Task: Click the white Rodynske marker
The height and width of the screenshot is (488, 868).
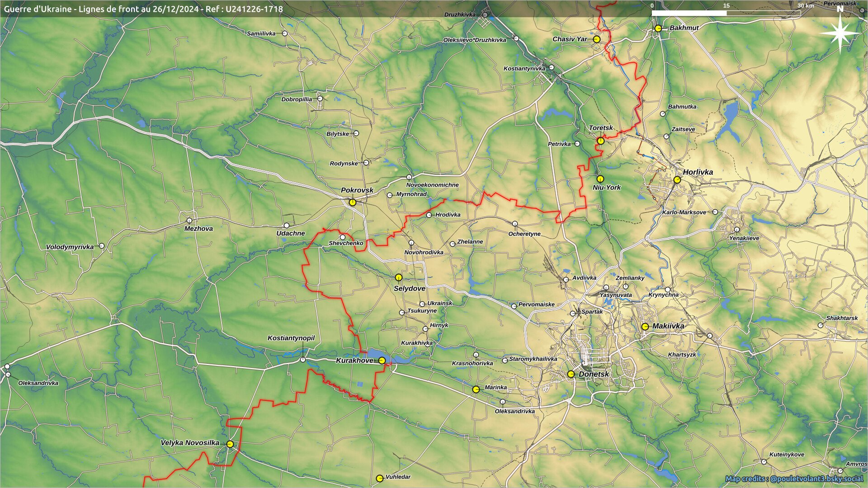Action: pyautogui.click(x=366, y=163)
